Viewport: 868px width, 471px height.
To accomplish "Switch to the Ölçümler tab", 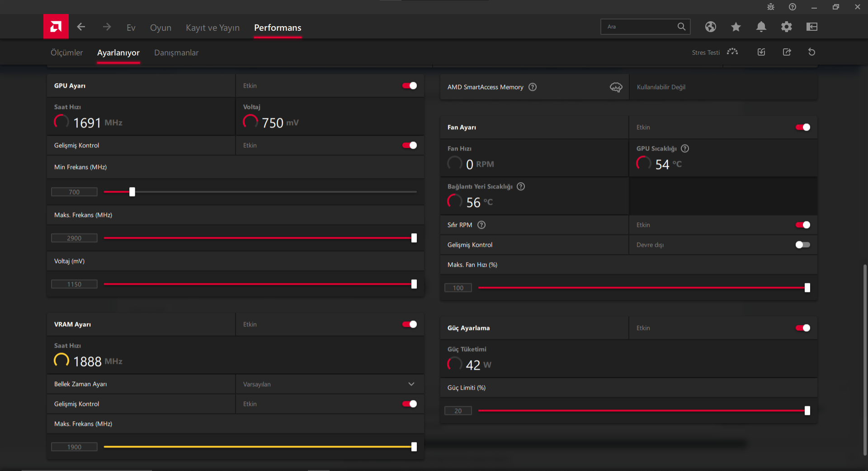I will pos(66,53).
